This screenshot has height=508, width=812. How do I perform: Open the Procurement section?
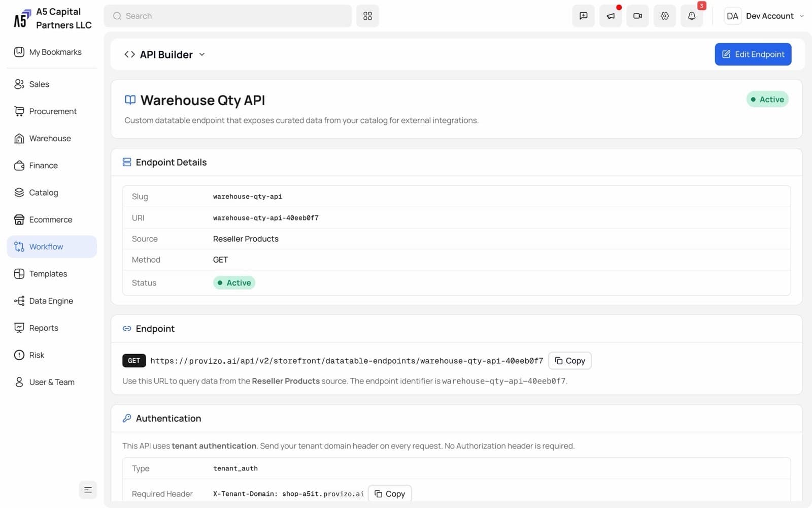point(52,111)
